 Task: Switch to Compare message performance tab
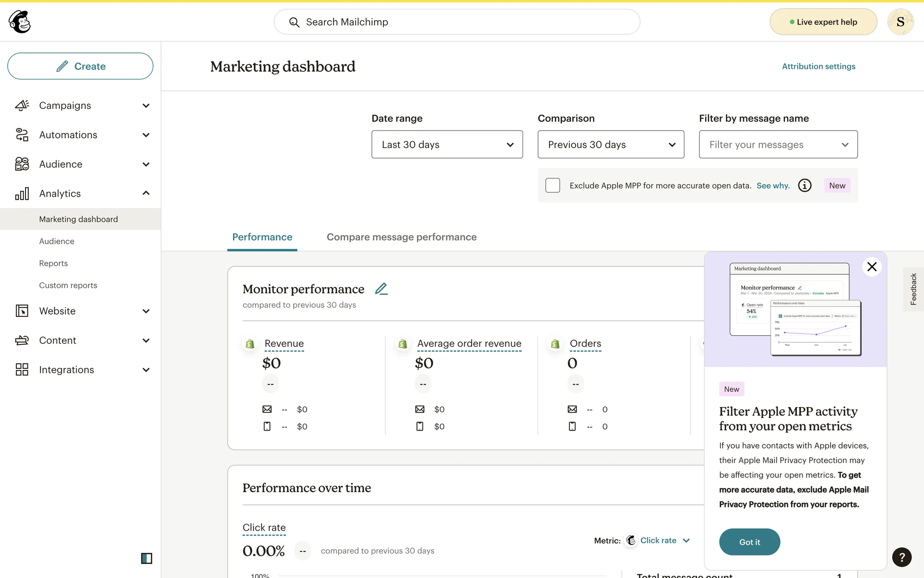click(x=401, y=237)
